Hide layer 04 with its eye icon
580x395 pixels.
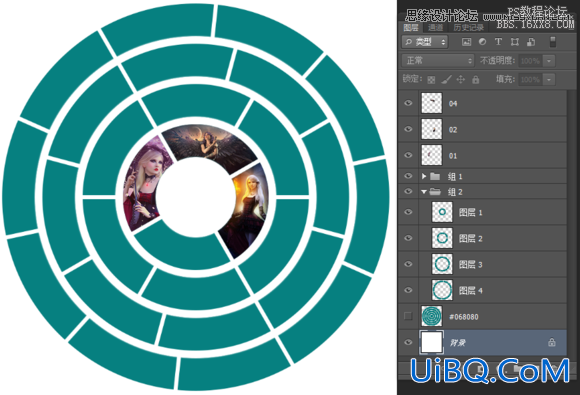pyautogui.click(x=408, y=103)
